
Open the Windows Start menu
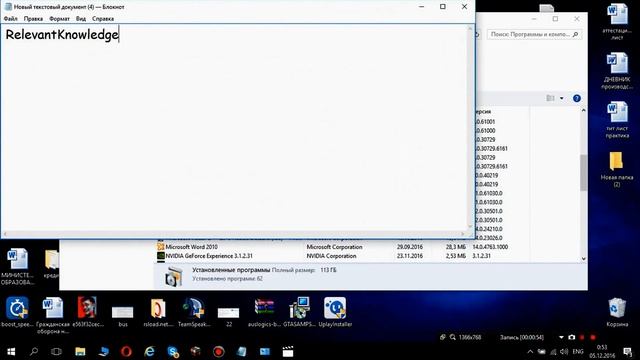11,351
